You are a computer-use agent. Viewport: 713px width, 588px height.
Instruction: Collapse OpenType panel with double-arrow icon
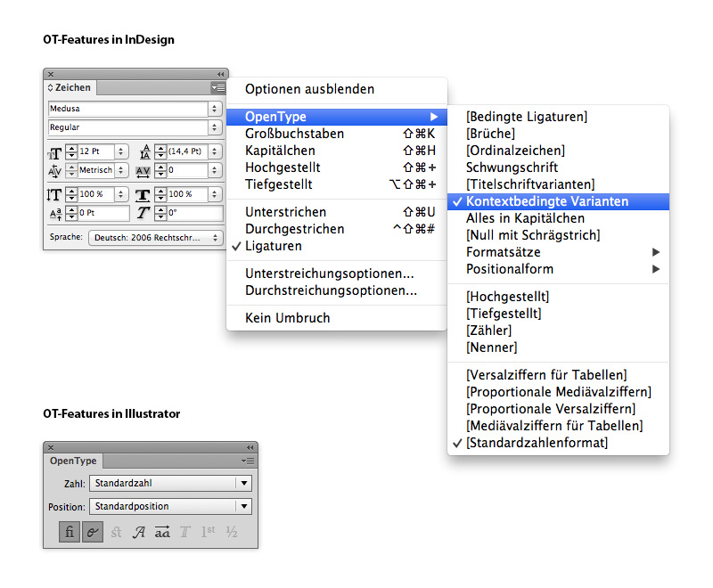tap(250, 447)
